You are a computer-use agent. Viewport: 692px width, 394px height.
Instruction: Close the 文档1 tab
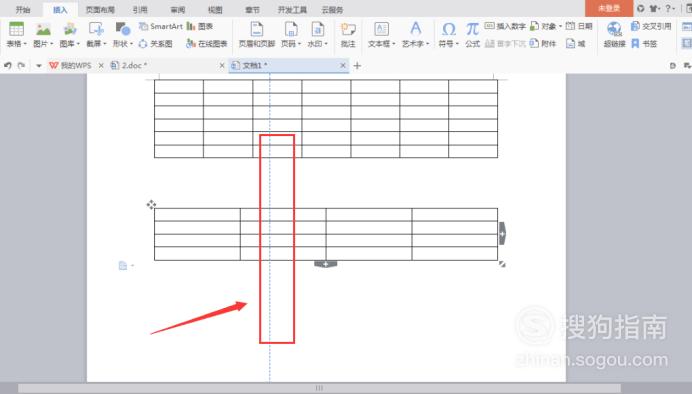pos(343,65)
